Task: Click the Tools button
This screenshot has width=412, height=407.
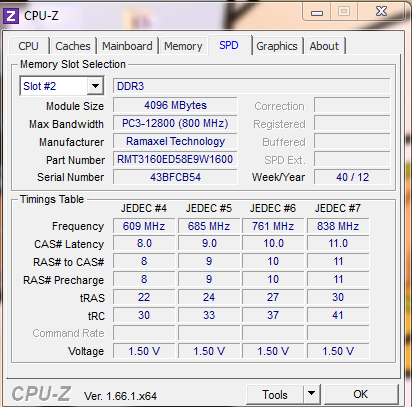Action: click(x=275, y=395)
